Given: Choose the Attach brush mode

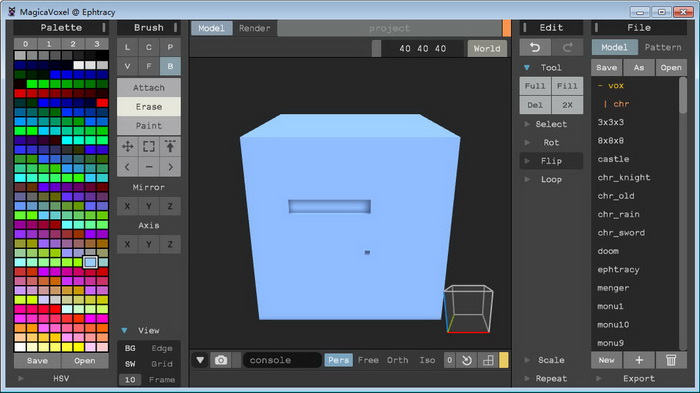Looking at the screenshot, I should coord(149,88).
